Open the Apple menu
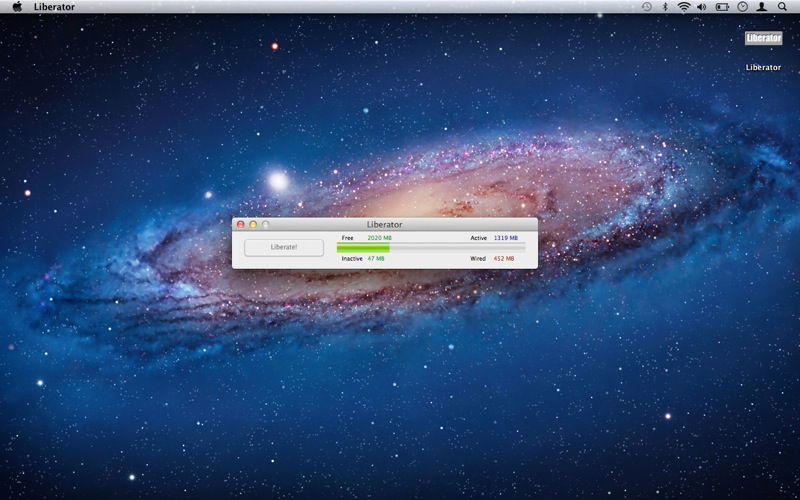 (x=17, y=7)
